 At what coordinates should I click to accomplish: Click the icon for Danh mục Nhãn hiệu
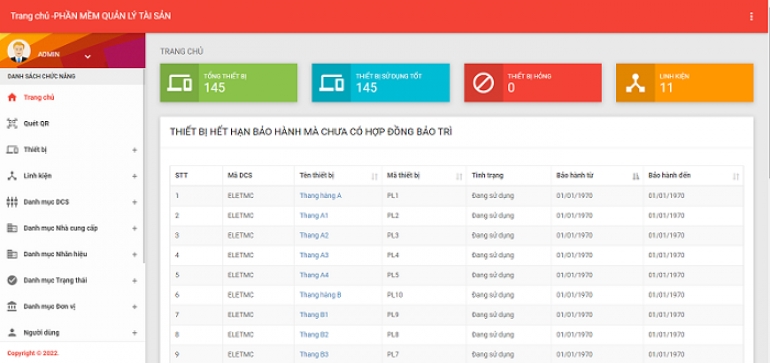tap(12, 254)
